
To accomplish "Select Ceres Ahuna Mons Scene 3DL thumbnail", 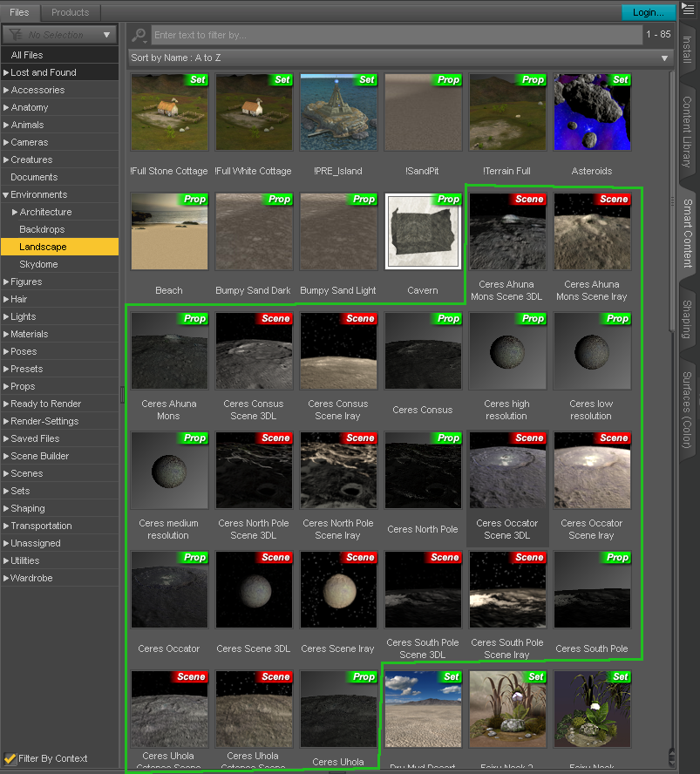I will [x=507, y=232].
